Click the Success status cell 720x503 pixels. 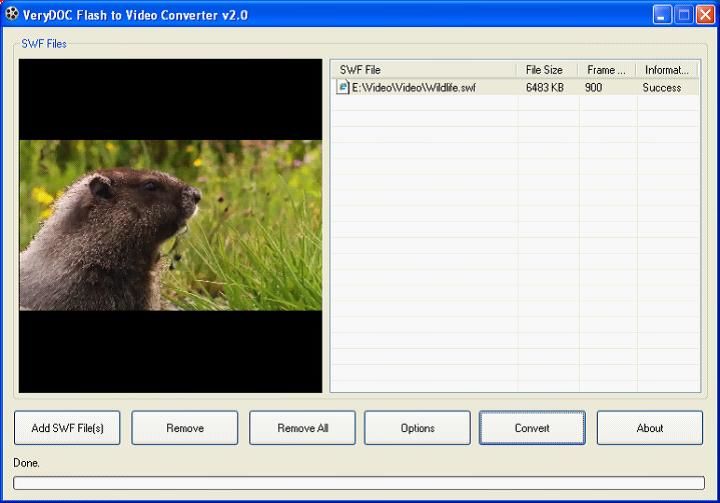point(662,87)
